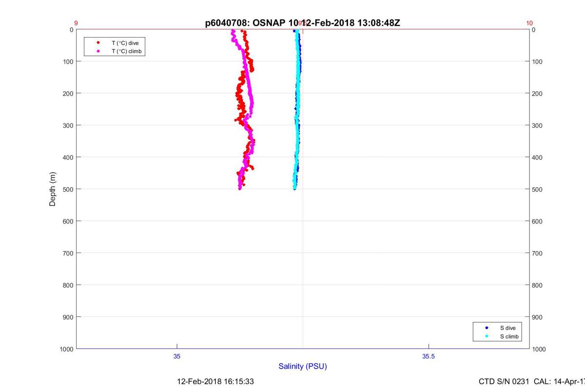Click the red '9' temperature tick label
The image size is (585, 392).
[x=76, y=23]
